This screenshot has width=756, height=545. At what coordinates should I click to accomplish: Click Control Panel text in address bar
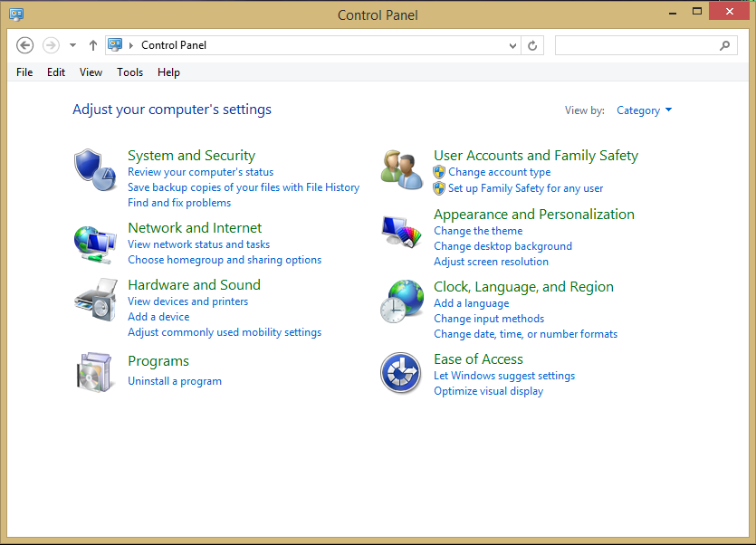174,45
